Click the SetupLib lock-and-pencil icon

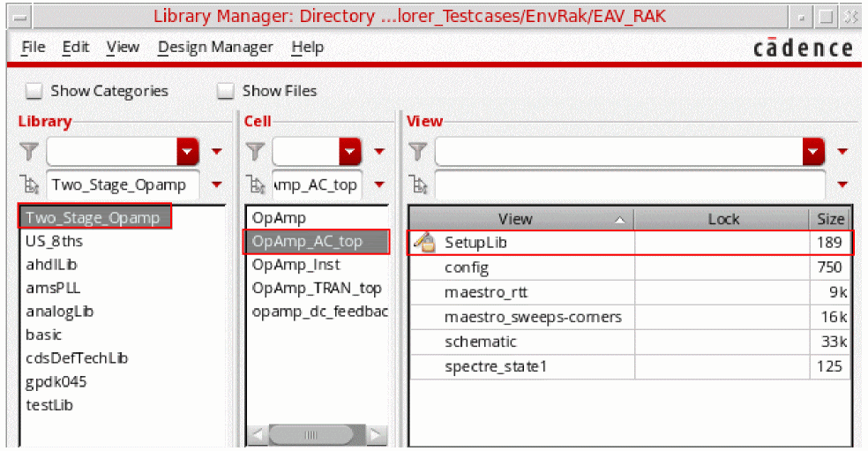[424, 242]
